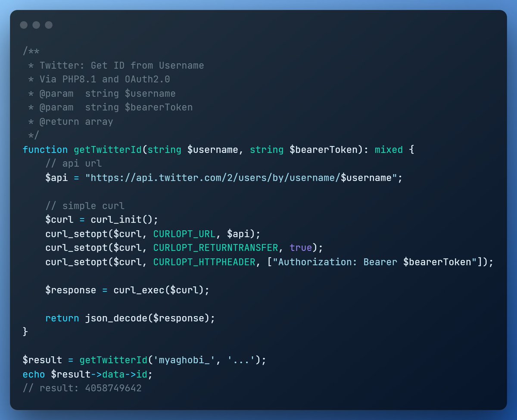
Task: Click the curl_exec($curl) call
Action: point(159,290)
